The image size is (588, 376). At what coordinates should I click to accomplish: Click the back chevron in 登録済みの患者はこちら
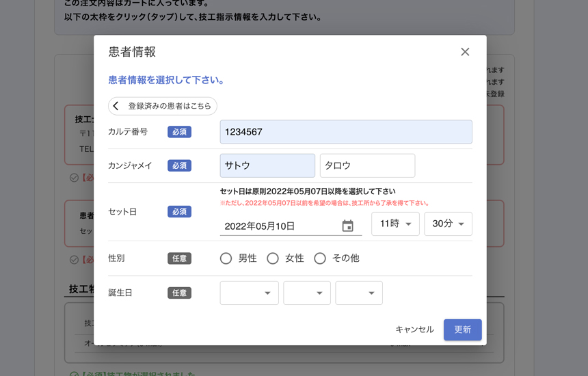point(116,106)
